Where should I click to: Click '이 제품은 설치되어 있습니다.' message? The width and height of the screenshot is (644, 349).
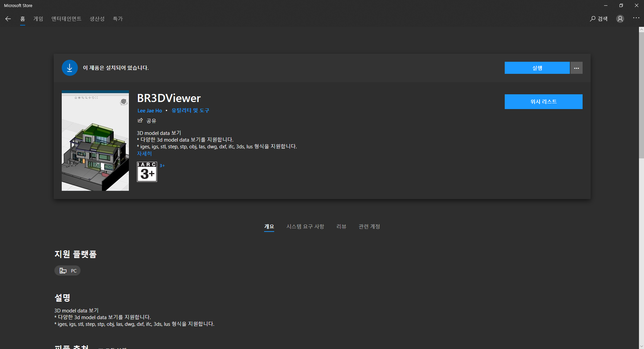pos(116,68)
